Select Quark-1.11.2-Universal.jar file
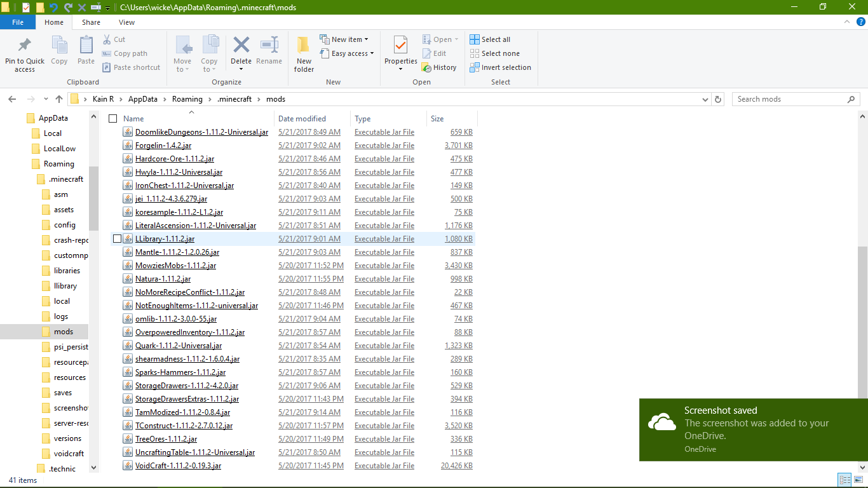 click(x=179, y=346)
